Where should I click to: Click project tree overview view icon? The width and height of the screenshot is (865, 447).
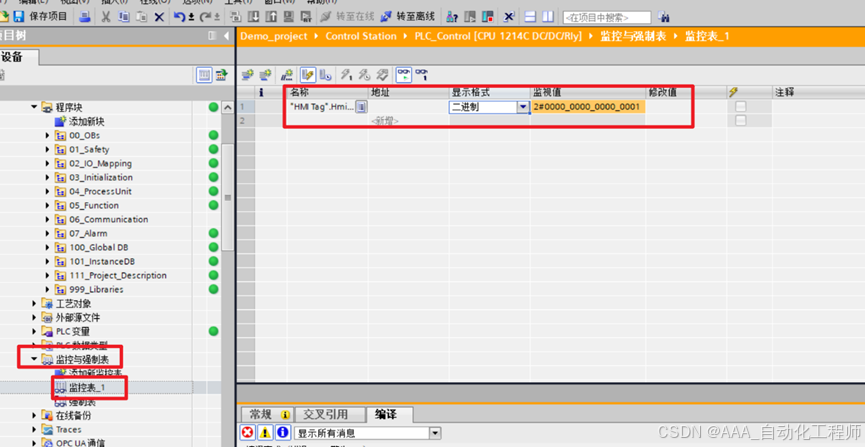tap(205, 74)
